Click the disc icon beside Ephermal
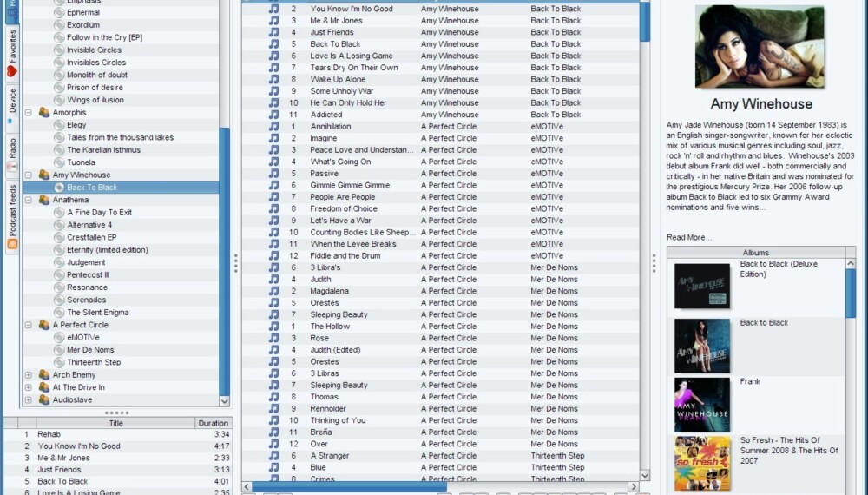The width and height of the screenshot is (868, 495). click(x=59, y=12)
